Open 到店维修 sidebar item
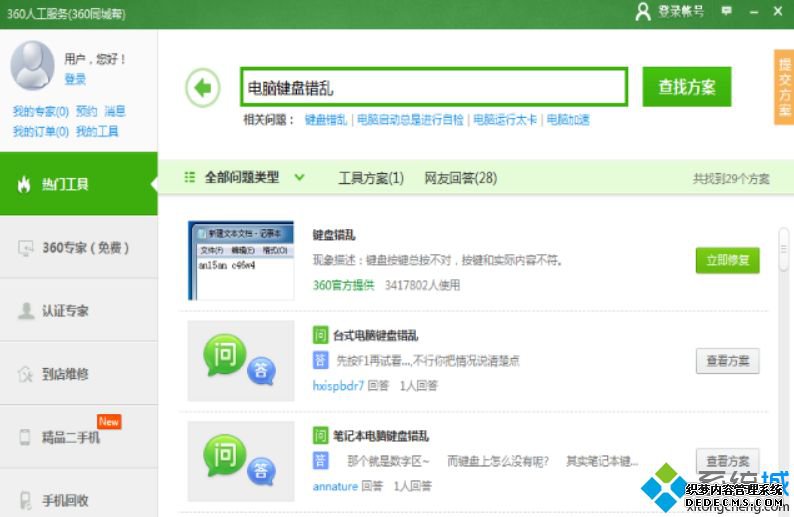794x517 pixels. (x=78, y=374)
